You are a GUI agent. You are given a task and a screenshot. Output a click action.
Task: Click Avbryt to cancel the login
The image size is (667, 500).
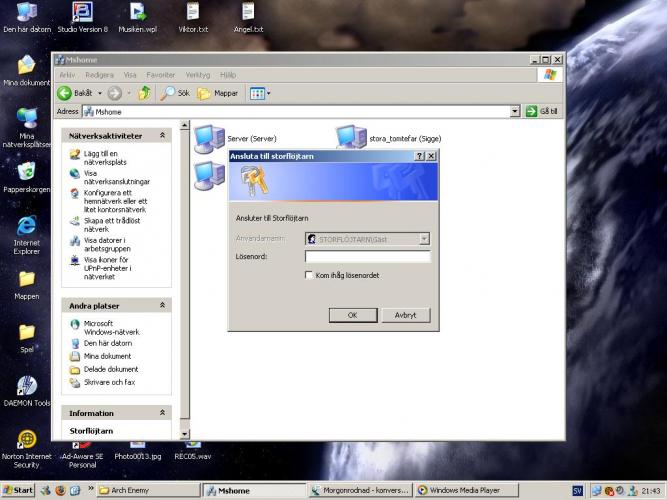click(405, 314)
